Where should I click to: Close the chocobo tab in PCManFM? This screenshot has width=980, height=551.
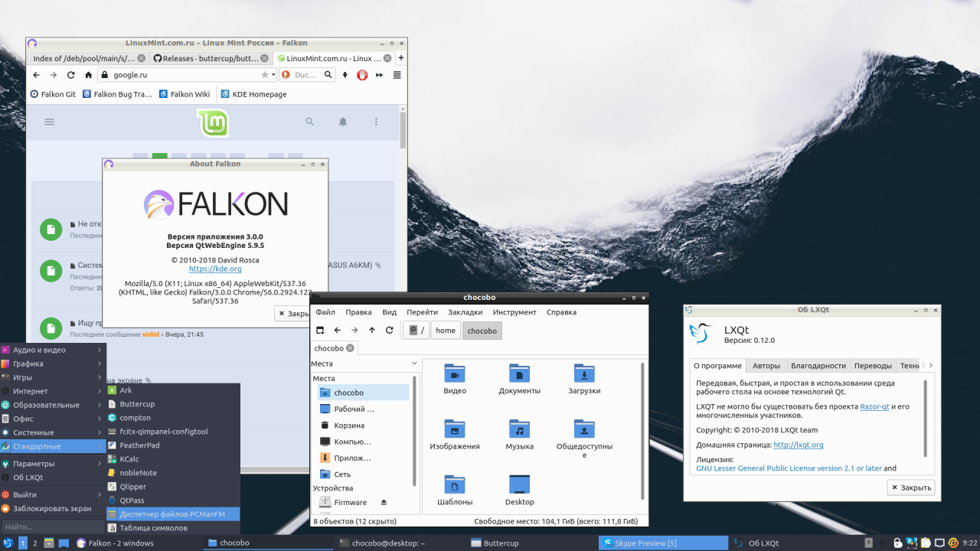[x=350, y=348]
